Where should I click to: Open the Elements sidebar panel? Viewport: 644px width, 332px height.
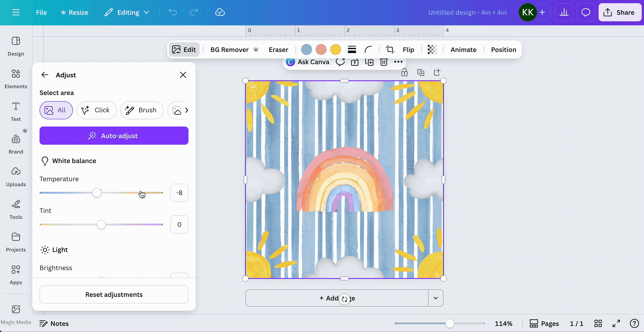(x=16, y=79)
